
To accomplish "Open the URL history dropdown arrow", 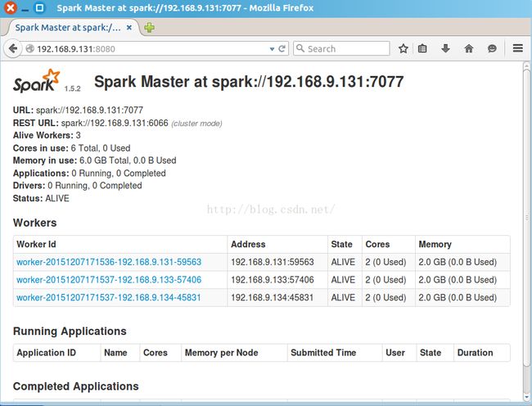I will coord(272,49).
